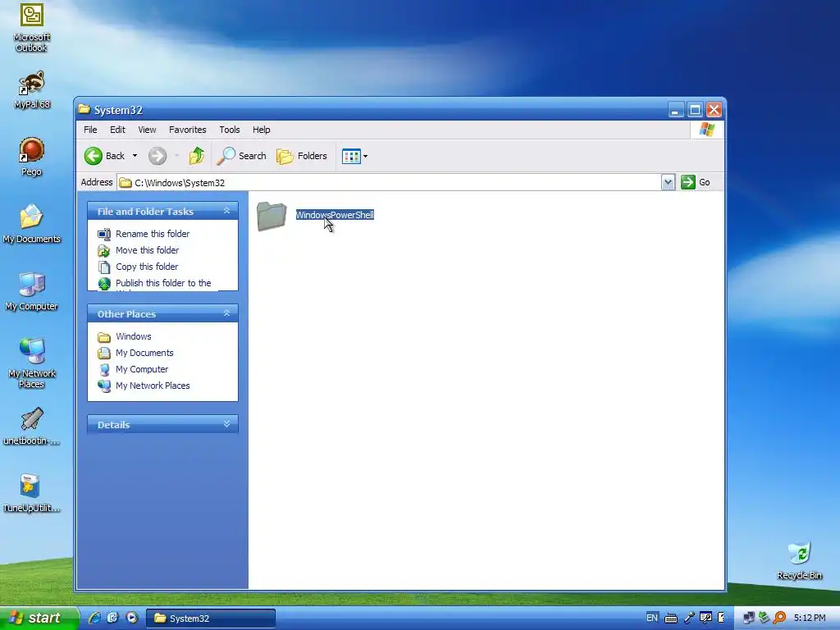Image resolution: width=840 pixels, height=630 pixels.
Task: Open the Edit menu
Action: 117,130
